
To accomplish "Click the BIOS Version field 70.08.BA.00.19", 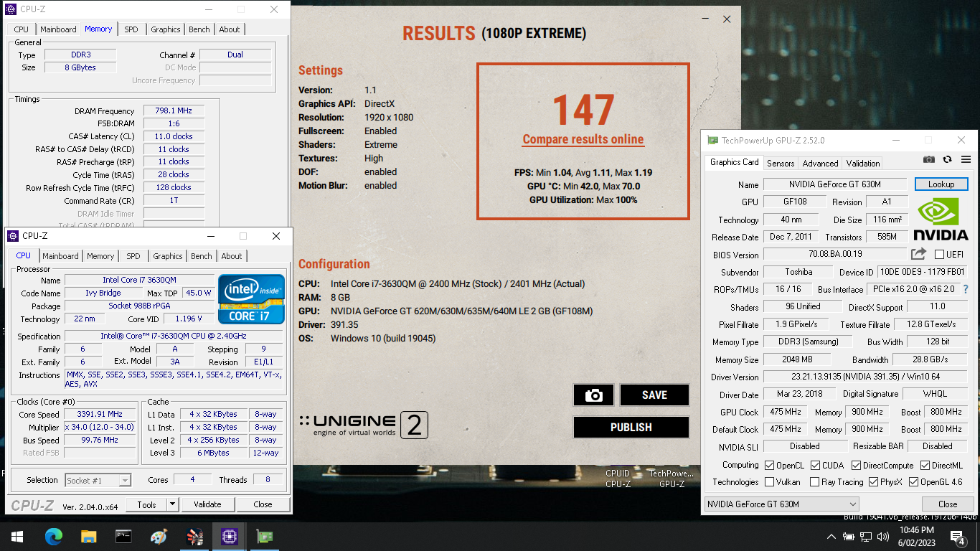I will [x=835, y=255].
